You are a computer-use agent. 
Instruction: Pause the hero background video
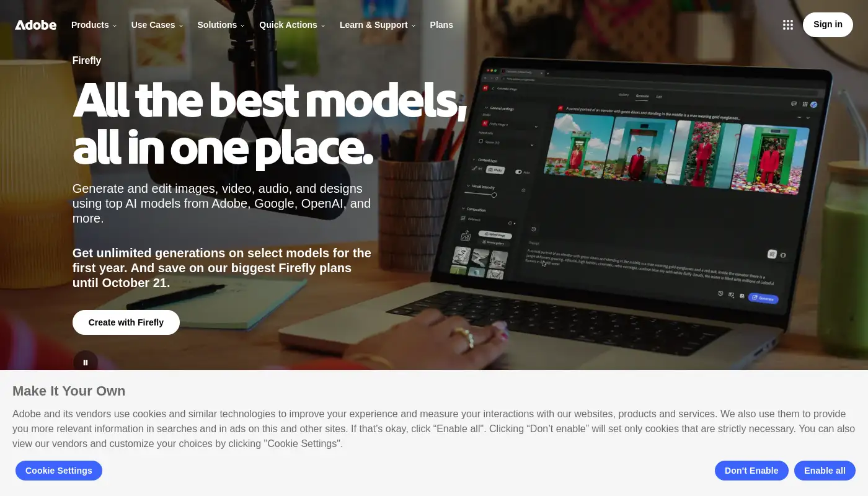(x=86, y=362)
